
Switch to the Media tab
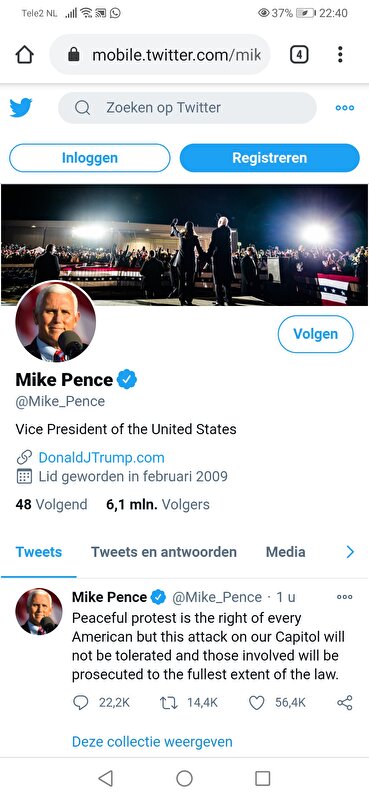tap(285, 552)
